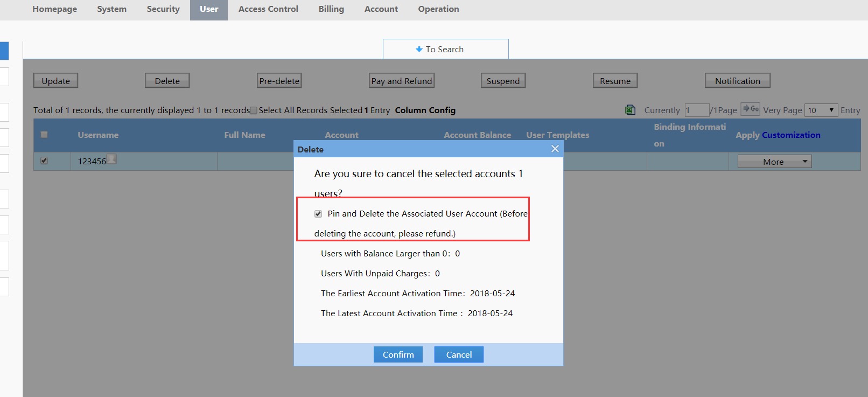This screenshot has width=868, height=397.
Task: Toggle Pin and Delete Associated User Account checkbox
Action: pos(318,214)
